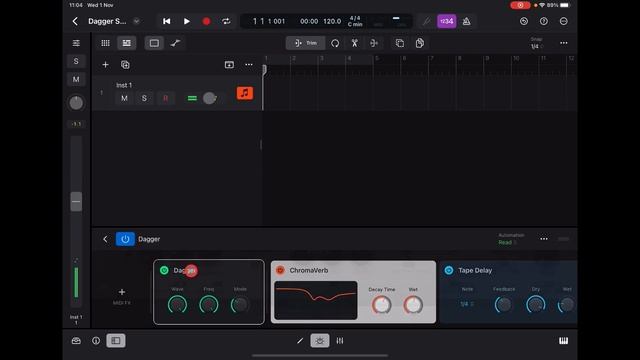Start playback with the Play button
The image size is (640, 360).
(187, 21)
